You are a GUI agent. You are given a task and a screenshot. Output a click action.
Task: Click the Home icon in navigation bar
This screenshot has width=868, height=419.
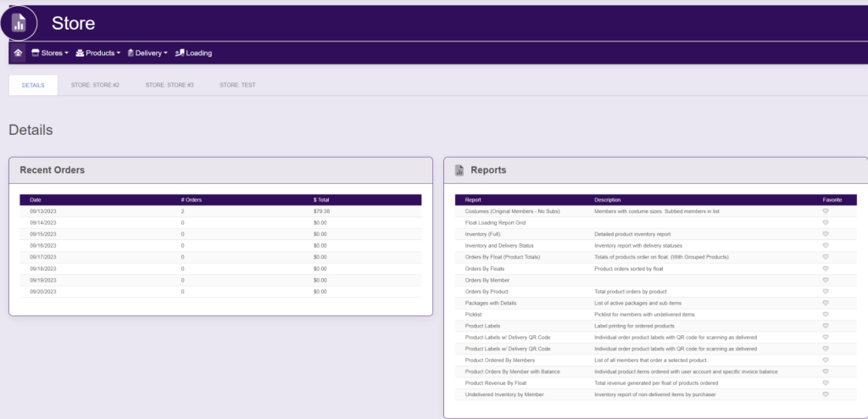click(18, 53)
